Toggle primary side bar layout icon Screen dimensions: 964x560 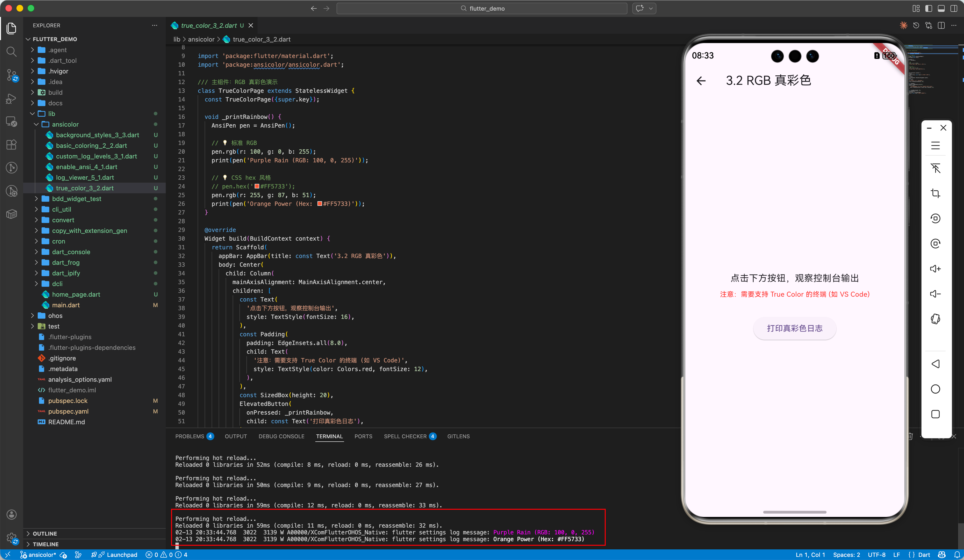pos(929,8)
